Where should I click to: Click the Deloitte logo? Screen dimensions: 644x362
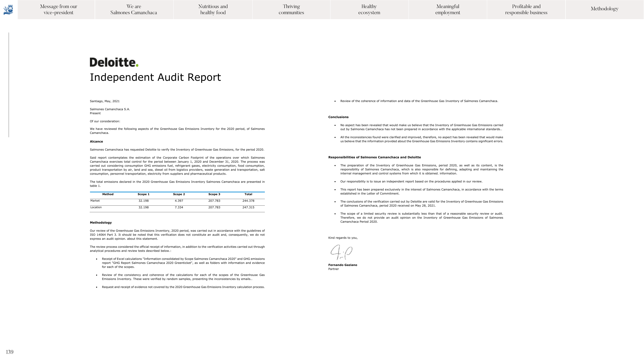114,62
